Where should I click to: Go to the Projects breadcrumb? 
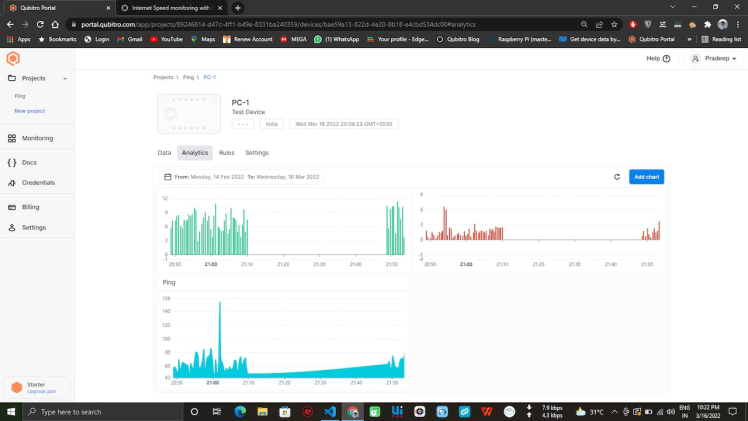(x=163, y=77)
